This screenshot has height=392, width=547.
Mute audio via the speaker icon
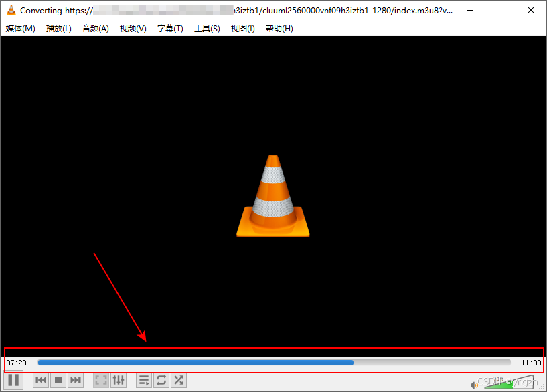[x=474, y=385]
